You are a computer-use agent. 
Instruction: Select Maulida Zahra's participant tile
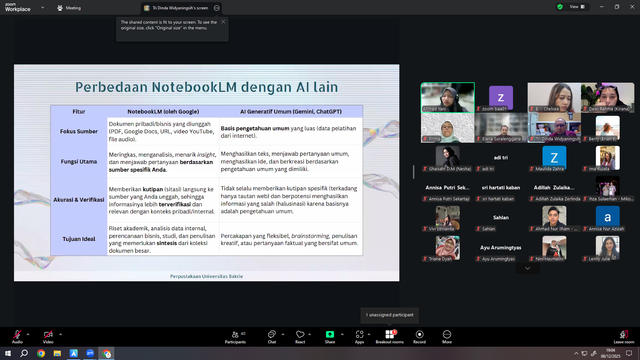pyautogui.click(x=554, y=158)
